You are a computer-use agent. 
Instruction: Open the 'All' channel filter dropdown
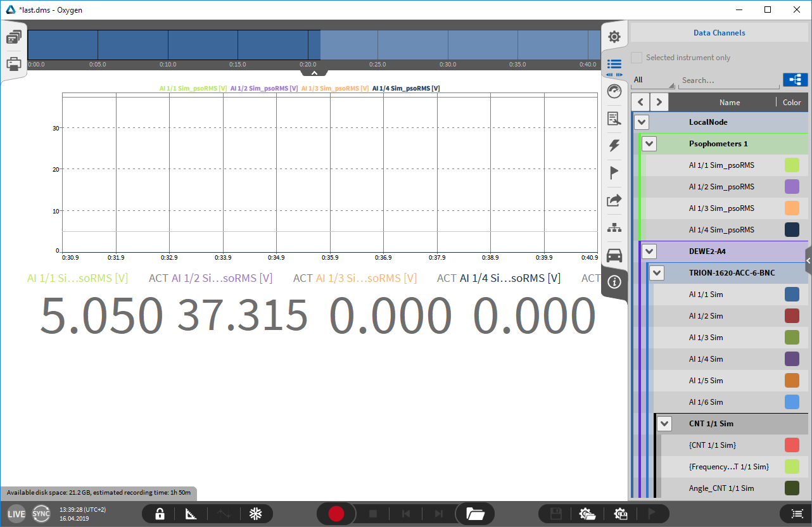[x=654, y=80]
